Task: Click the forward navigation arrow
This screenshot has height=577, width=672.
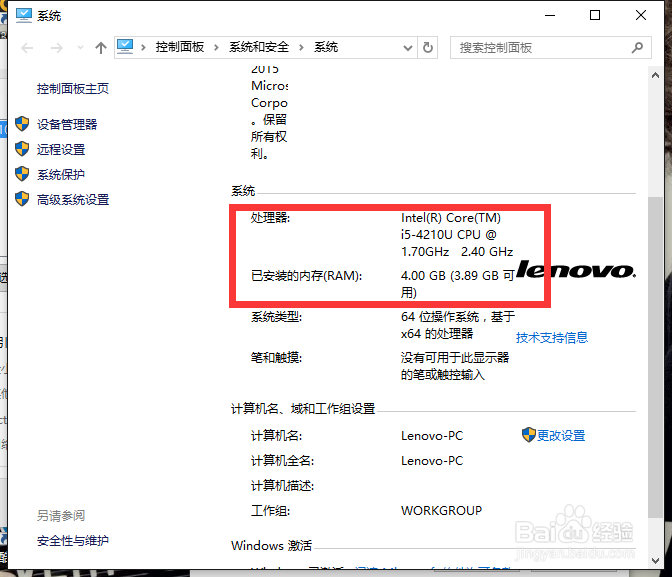Action: tap(57, 48)
